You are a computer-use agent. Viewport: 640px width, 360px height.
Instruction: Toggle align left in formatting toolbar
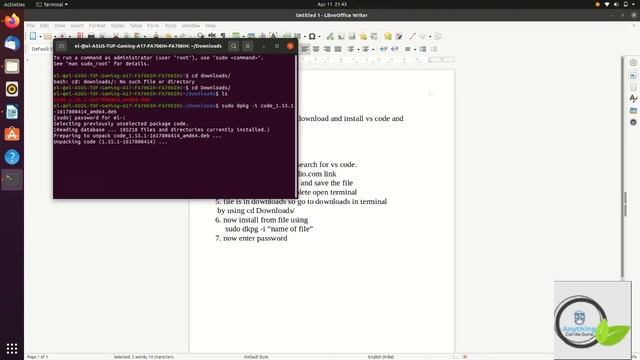point(305,49)
